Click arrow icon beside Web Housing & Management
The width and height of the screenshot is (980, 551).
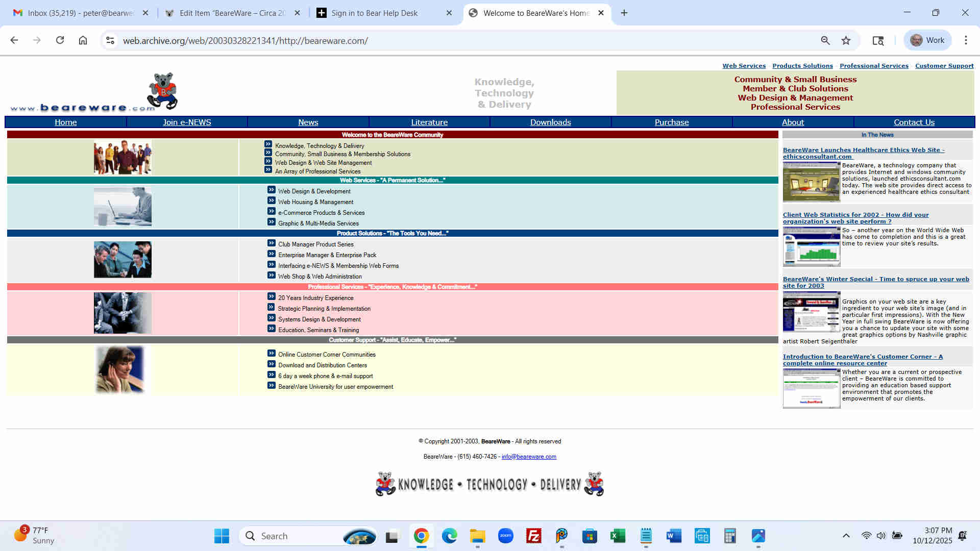271,201
